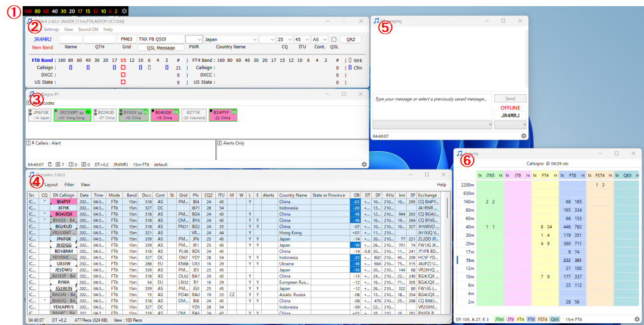Click the 160 band in top heat bar
Viewport: 644px width, 325px height.
coord(28,11)
